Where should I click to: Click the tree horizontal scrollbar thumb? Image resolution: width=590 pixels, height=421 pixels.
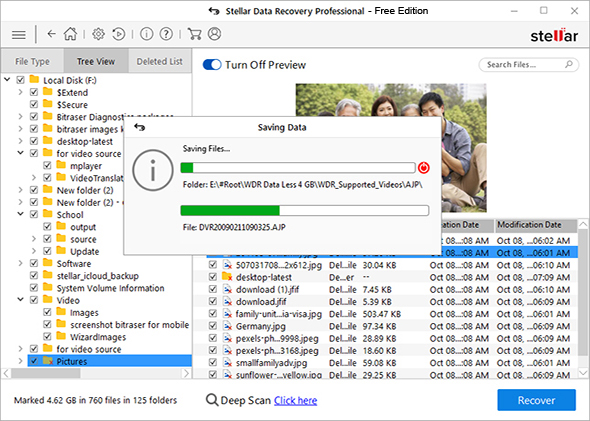46,373
